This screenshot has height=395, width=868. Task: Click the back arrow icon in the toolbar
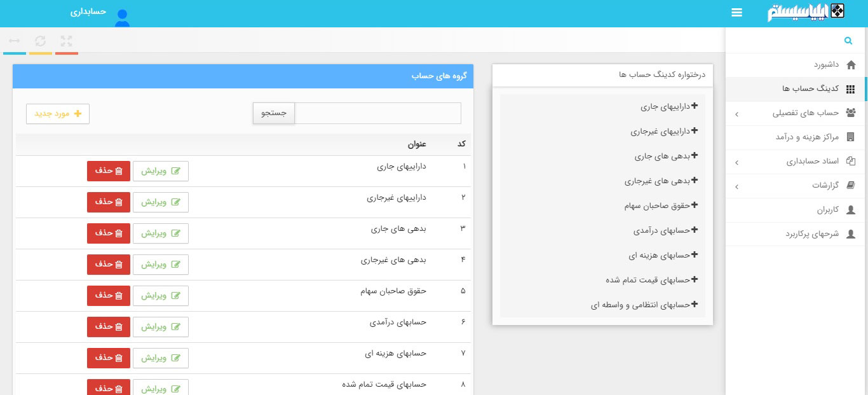[x=15, y=40]
